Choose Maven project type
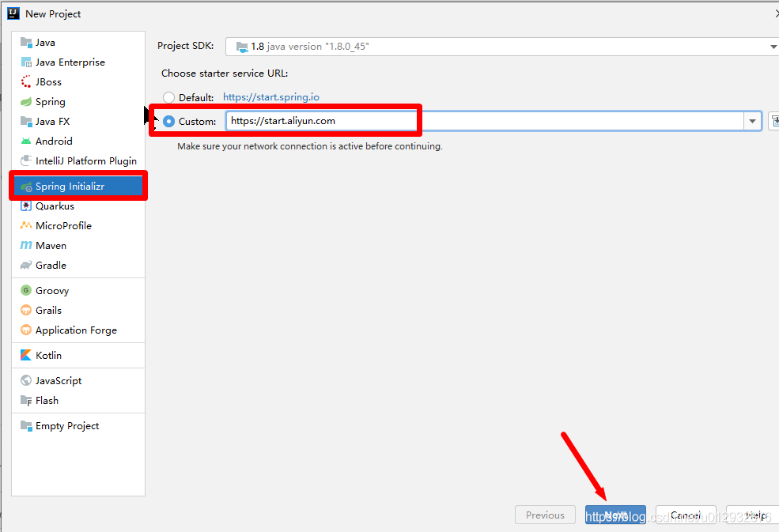This screenshot has height=532, width=779. point(78,245)
